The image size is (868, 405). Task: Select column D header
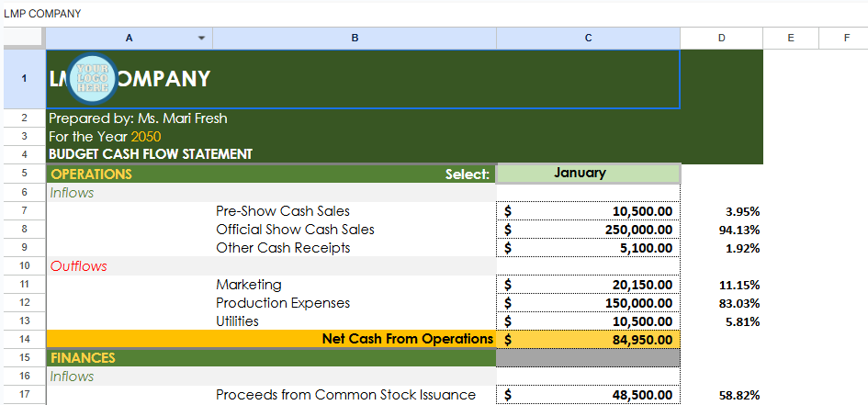coord(721,38)
